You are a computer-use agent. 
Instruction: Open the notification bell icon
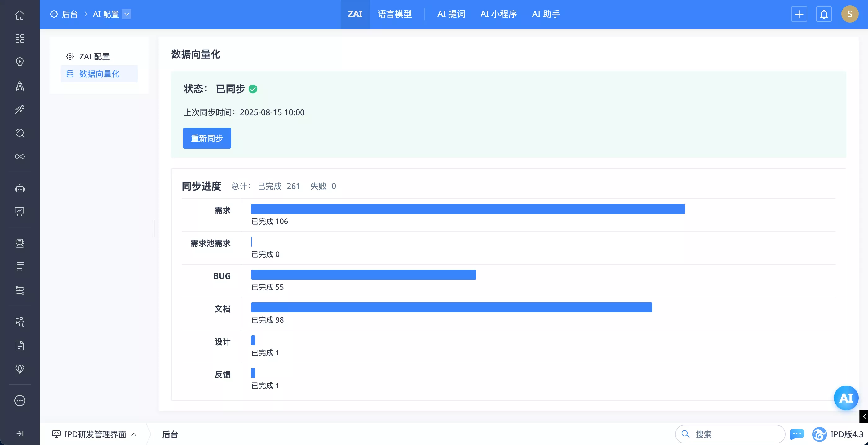(x=824, y=14)
